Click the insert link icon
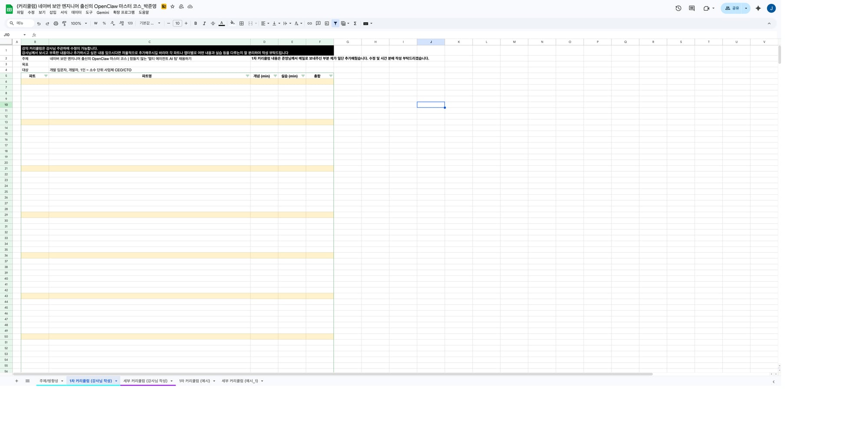The image size is (868, 429). tap(309, 23)
